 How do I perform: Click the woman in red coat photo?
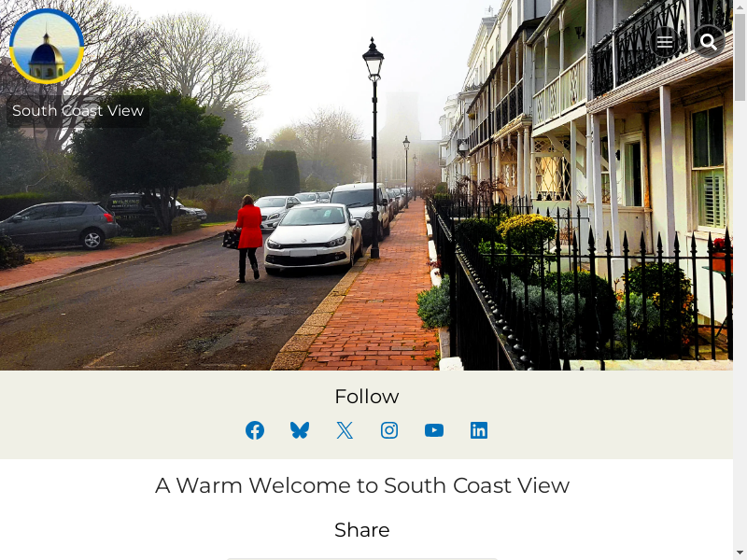[248, 238]
